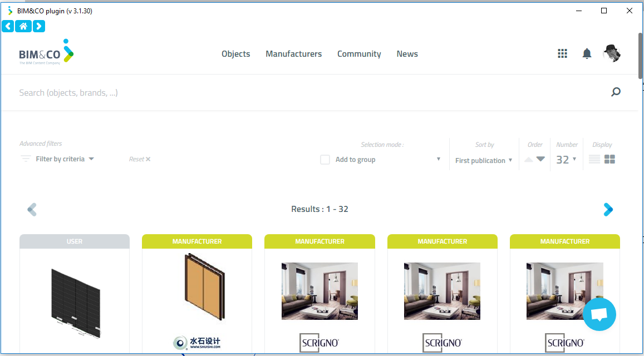
Task: Open the Sort by First publication dropdown
Action: tap(484, 161)
